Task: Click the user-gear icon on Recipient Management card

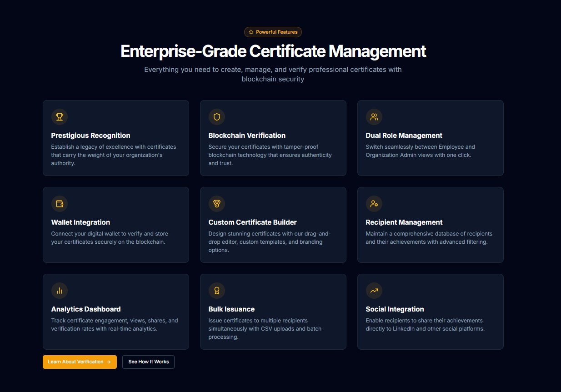Action: coord(374,204)
